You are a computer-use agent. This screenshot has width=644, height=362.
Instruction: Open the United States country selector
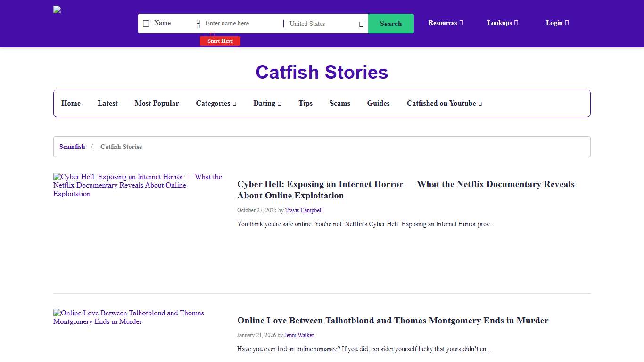[325, 24]
